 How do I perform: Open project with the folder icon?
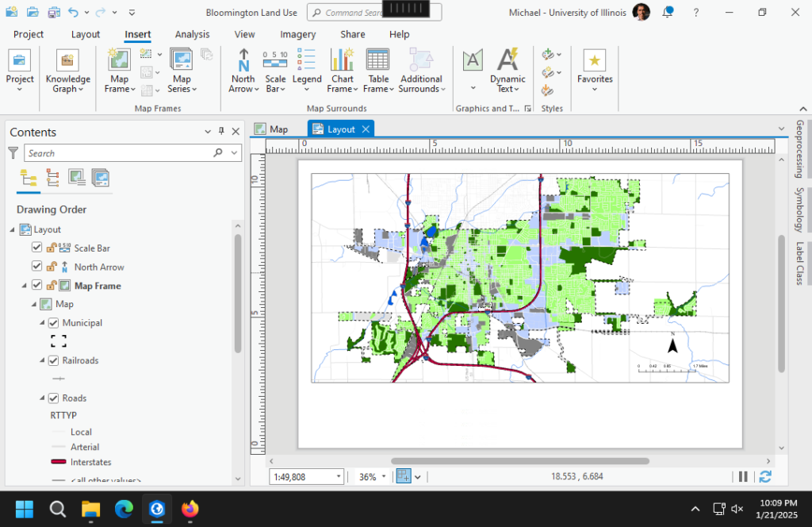point(32,11)
